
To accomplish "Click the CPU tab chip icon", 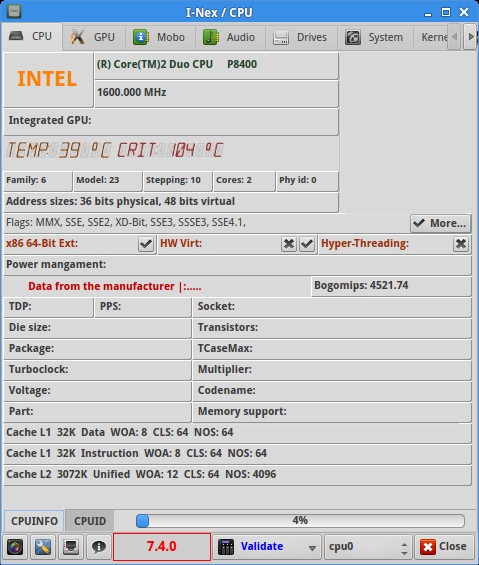I will pos(17,36).
